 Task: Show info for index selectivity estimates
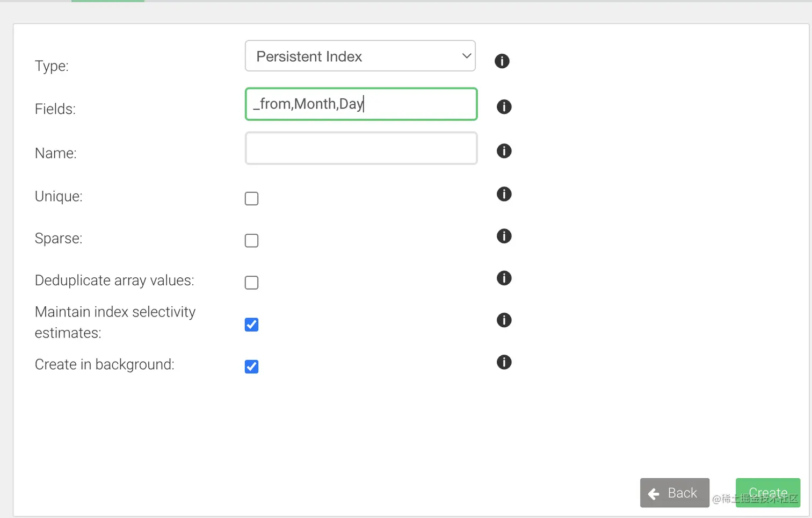(504, 320)
